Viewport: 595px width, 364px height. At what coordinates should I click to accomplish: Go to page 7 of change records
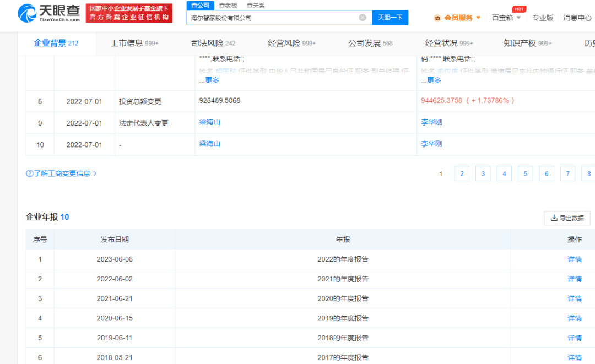click(568, 173)
